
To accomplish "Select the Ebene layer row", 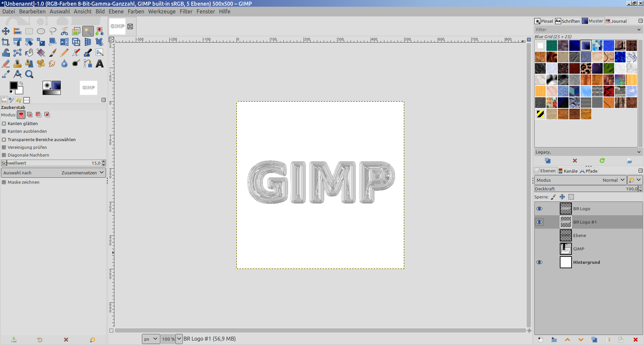I will 589,235.
